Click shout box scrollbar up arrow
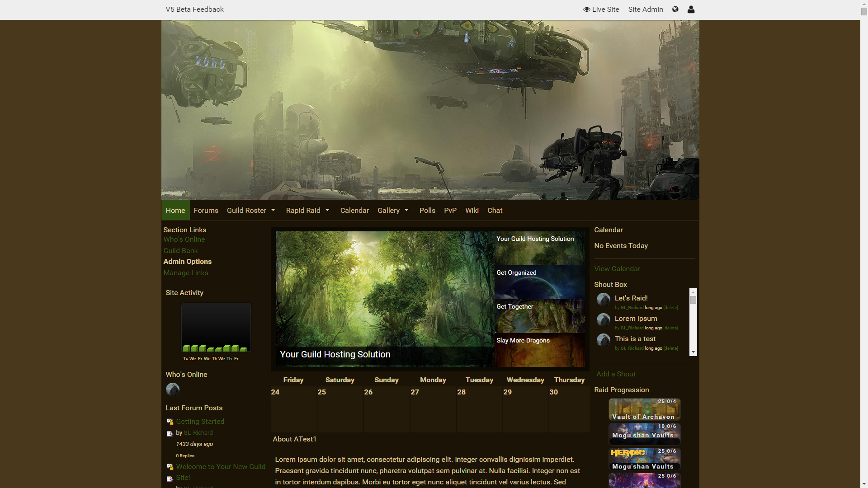 tap(693, 292)
